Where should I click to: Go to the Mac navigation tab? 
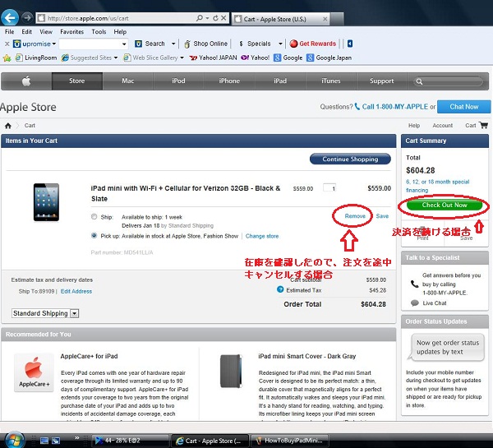tap(128, 81)
